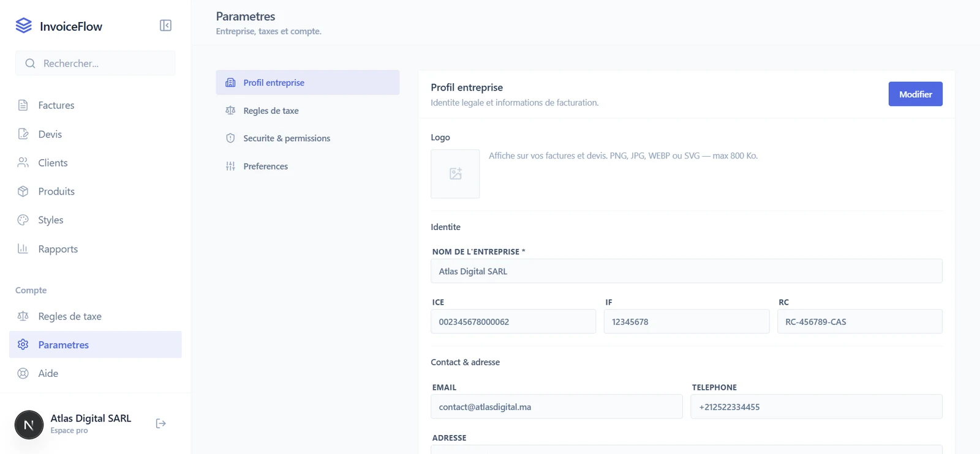Image resolution: width=980 pixels, height=454 pixels.
Task: Open the Rapports page
Action: (96, 249)
